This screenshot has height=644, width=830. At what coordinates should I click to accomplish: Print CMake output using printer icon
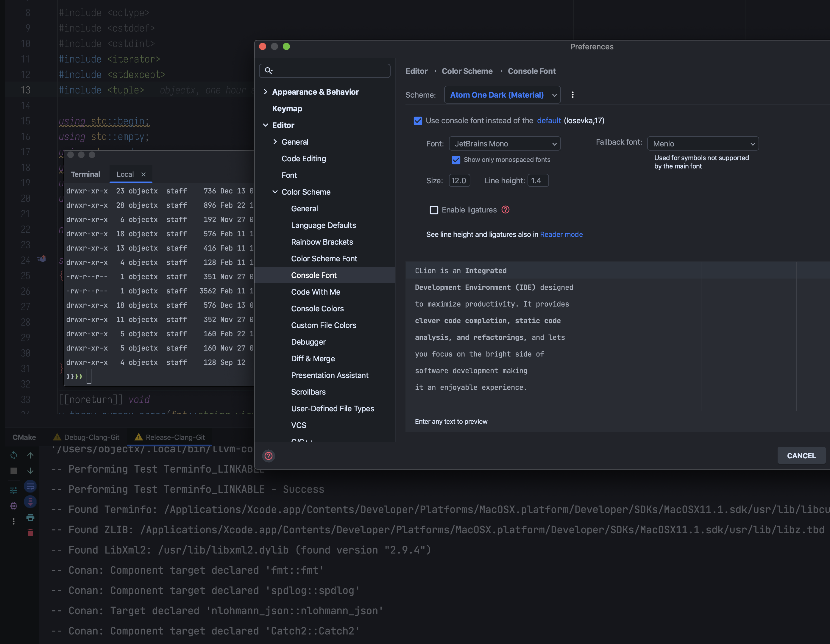[x=30, y=518]
